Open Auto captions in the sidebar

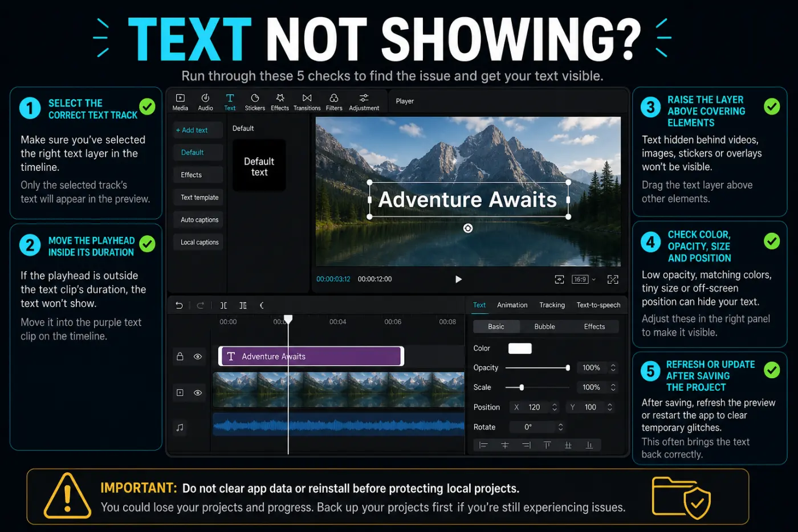(198, 220)
